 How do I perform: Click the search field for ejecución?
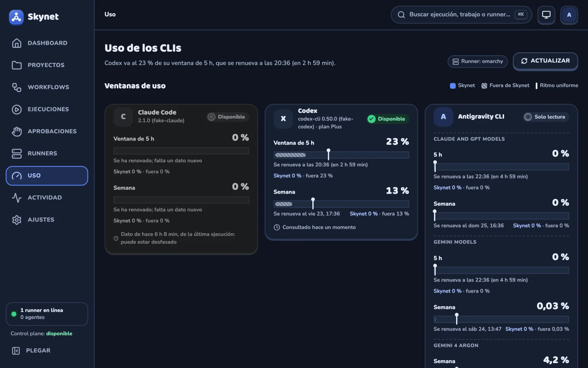point(461,15)
